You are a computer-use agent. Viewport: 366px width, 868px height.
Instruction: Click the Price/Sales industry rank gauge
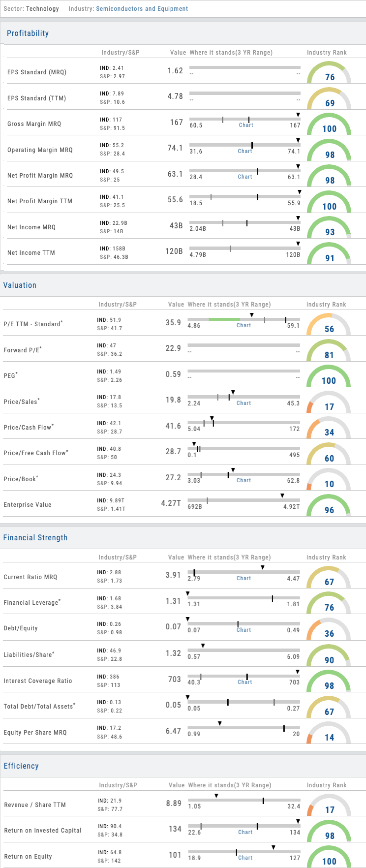pos(329,403)
